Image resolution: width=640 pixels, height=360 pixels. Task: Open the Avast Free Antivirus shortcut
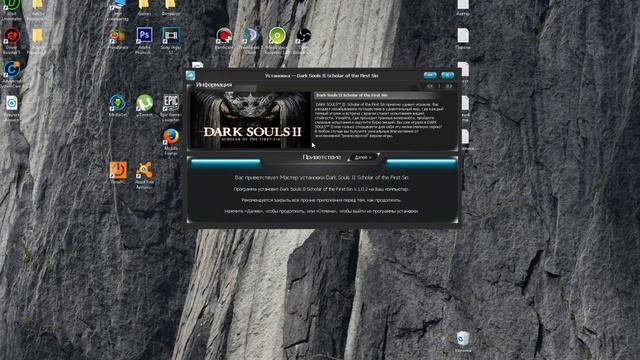(144, 176)
